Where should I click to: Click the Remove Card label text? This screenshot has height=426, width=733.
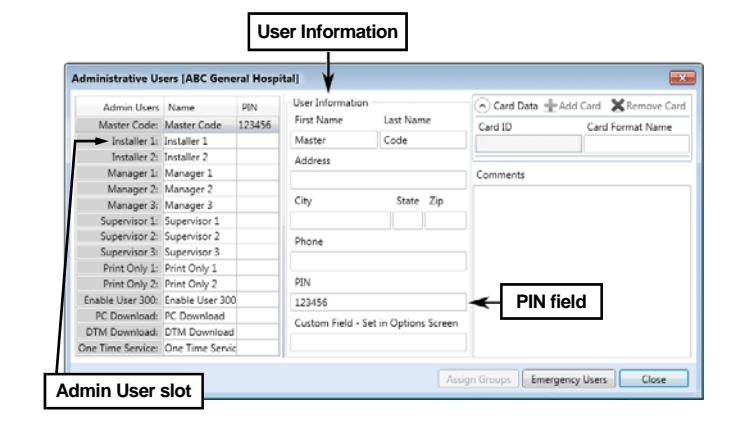656,106
